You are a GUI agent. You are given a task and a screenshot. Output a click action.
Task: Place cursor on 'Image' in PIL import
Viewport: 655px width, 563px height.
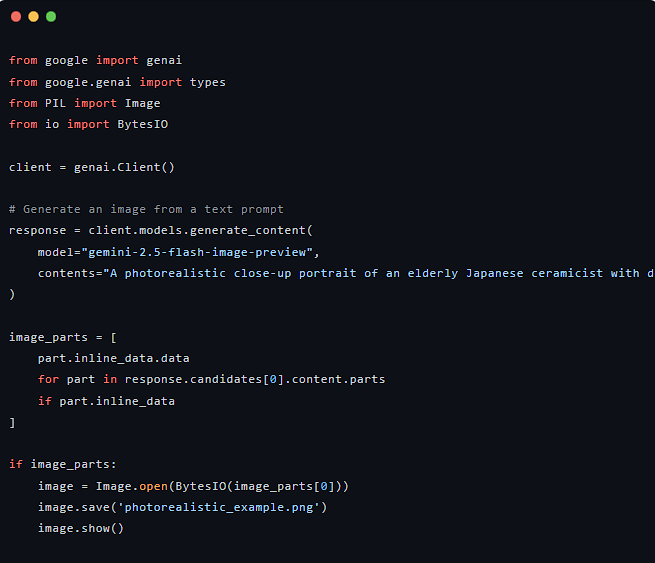point(142,103)
